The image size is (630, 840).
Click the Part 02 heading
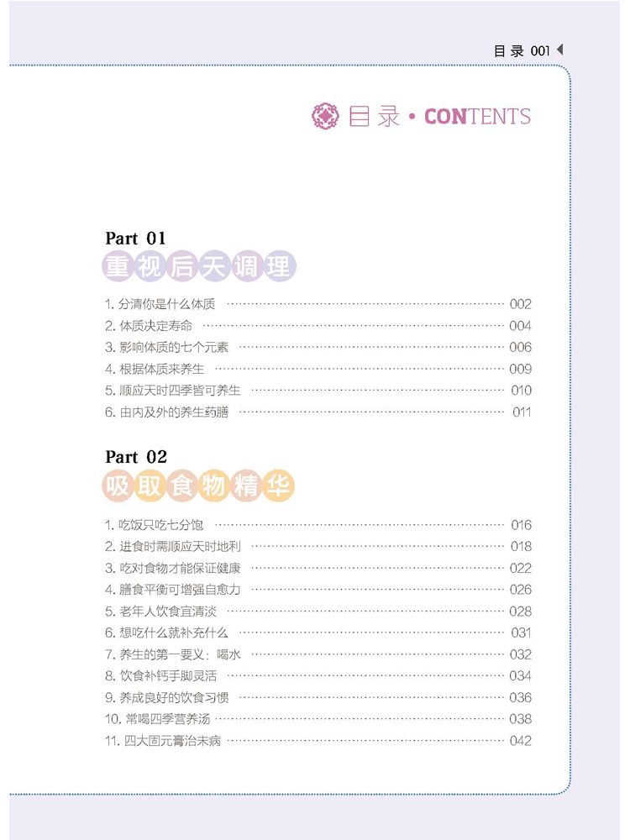(x=135, y=457)
